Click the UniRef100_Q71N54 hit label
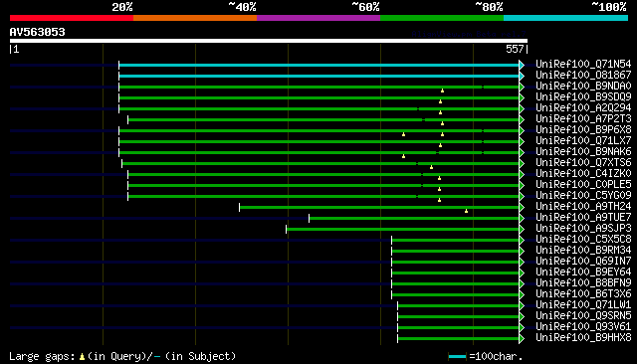Screen dimensions: 637x364 pyautogui.click(x=583, y=64)
